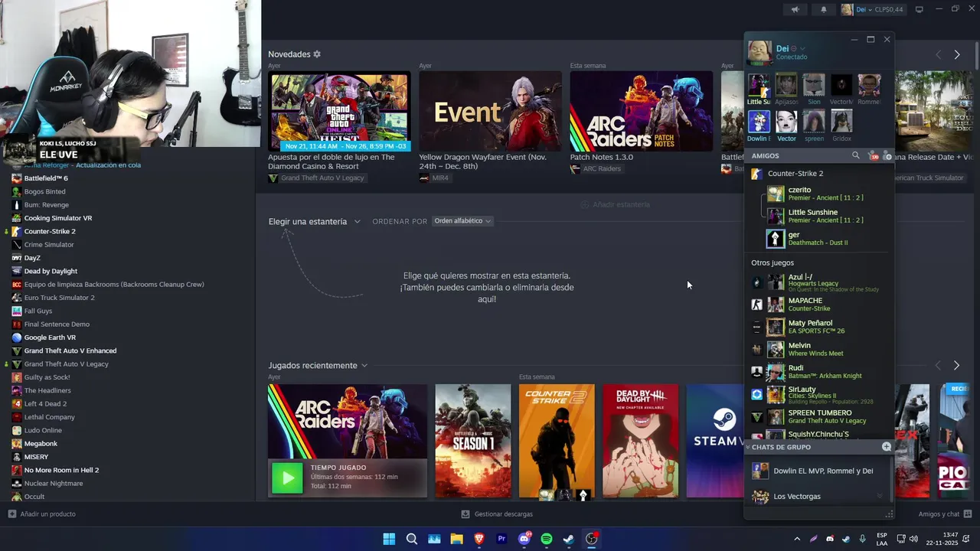Select Counter-Strike 2 in the library list

point(50,231)
